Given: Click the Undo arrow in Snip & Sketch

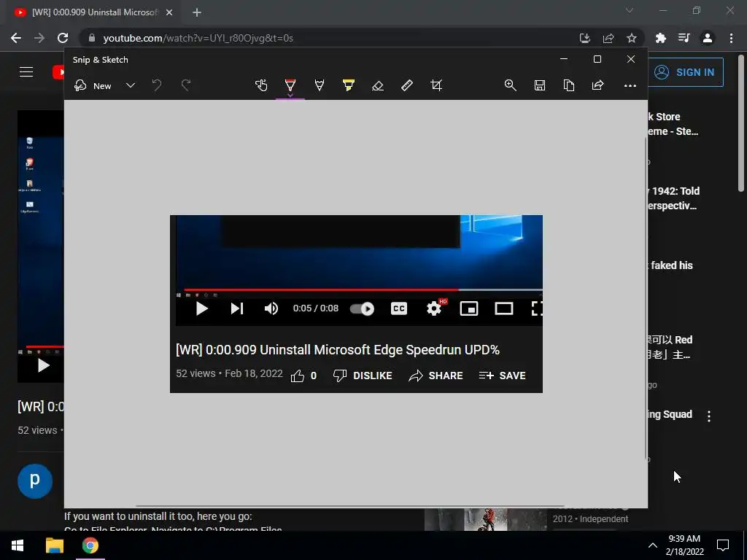Looking at the screenshot, I should tap(157, 86).
